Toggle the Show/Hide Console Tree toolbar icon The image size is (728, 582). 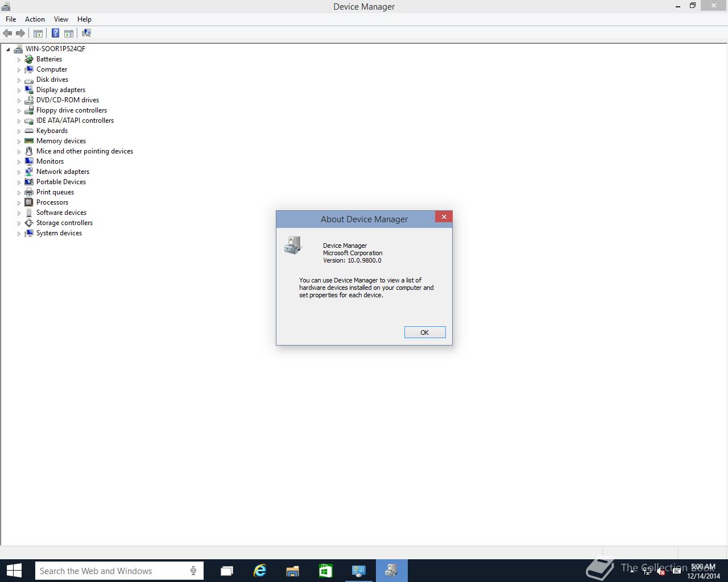pos(38,34)
